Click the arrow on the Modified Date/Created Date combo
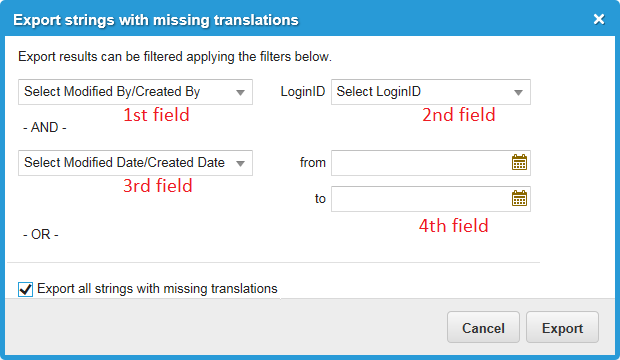The image size is (620, 360). point(240,163)
